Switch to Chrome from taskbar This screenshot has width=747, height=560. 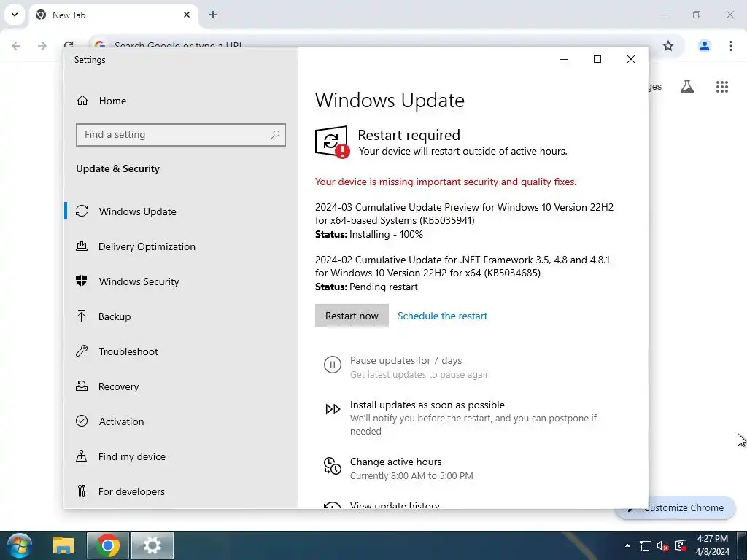(x=108, y=545)
